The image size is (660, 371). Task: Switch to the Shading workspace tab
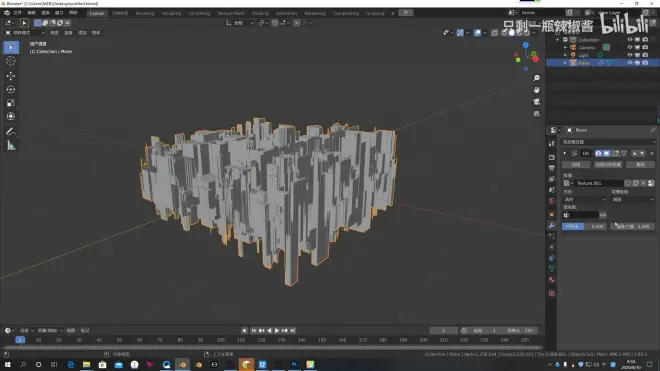pos(260,13)
